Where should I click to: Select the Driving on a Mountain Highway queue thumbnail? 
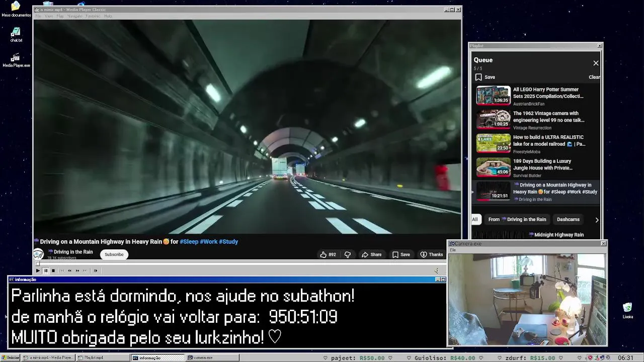494,191
